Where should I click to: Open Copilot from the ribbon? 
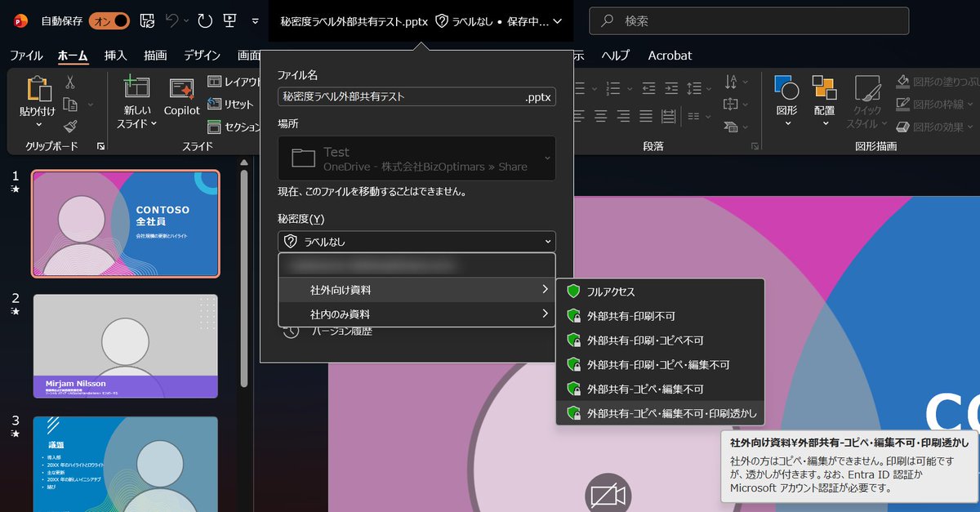pos(180,99)
